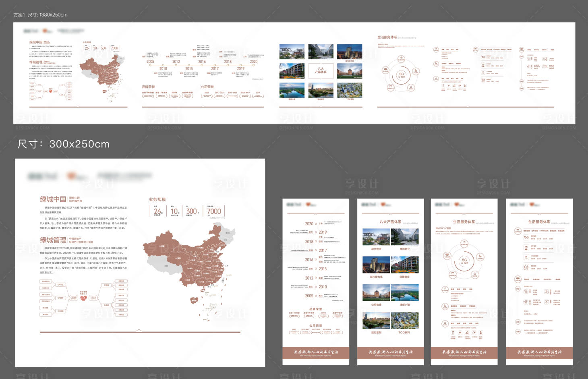Click the 5G center circle on the vertical service poster
Viewport: 588px width, 379px height.
click(464, 261)
